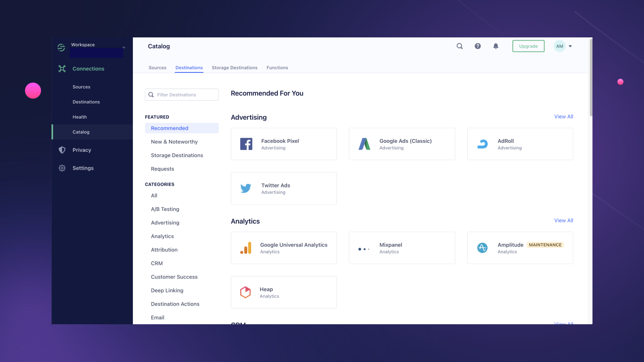The height and width of the screenshot is (362, 644).
Task: Open Destinations in the sidebar
Action: 86,102
